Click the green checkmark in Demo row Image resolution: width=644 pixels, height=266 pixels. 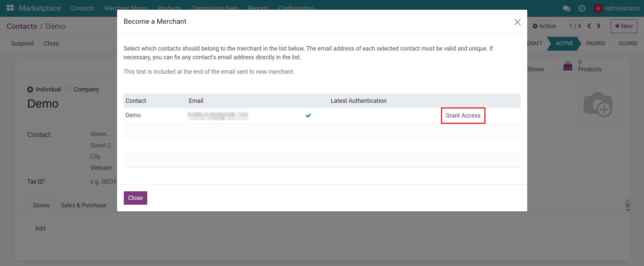tap(308, 116)
